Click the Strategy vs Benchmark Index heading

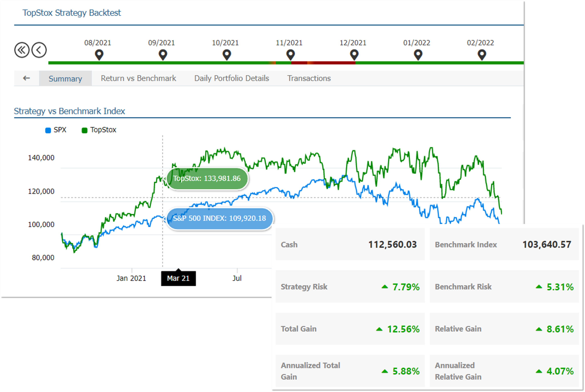pyautogui.click(x=69, y=111)
